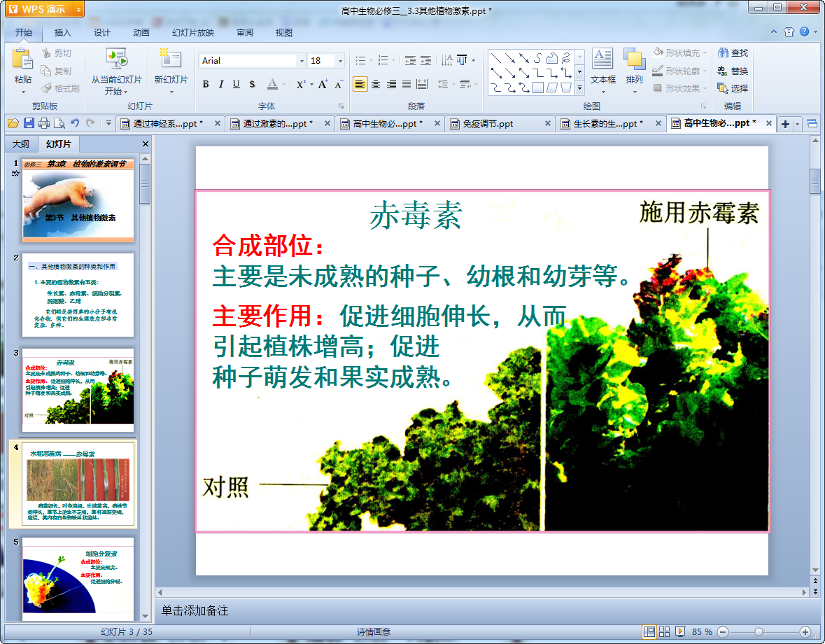Click the Copy (复制) icon
Screen dimensions: 825x644
point(46,71)
